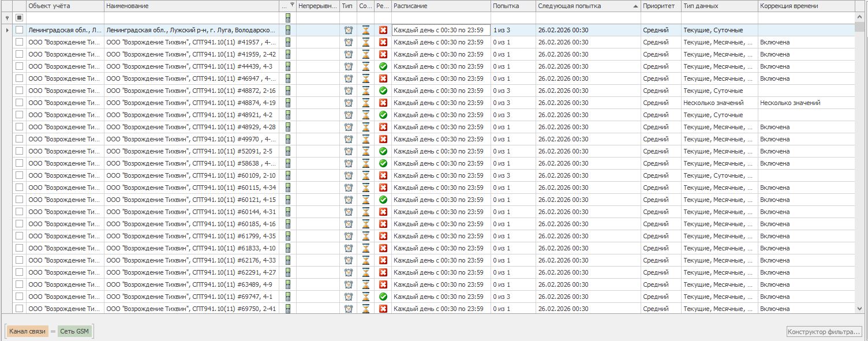Open Конструктор фильтра button
Image resolution: width=868 pixels, height=341 pixels.
coord(824,331)
